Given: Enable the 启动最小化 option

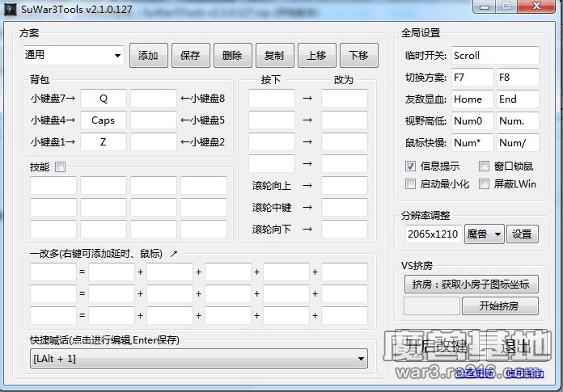Looking at the screenshot, I should [411, 184].
